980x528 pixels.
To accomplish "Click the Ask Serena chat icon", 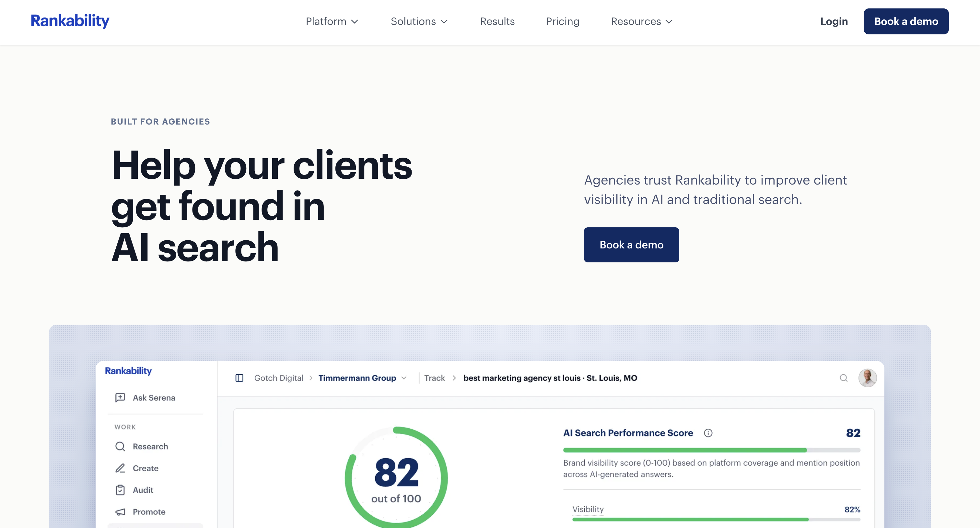I will (120, 397).
